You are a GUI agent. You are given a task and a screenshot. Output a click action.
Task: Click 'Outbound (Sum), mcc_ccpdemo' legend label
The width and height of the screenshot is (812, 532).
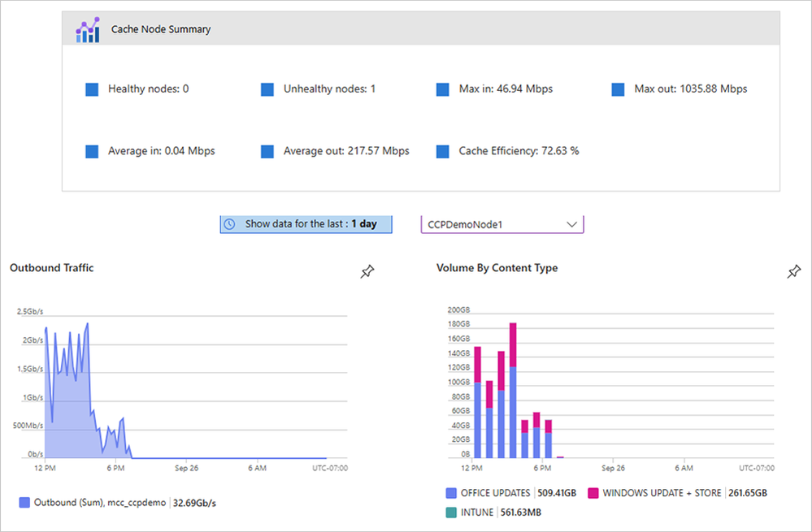pos(100,503)
